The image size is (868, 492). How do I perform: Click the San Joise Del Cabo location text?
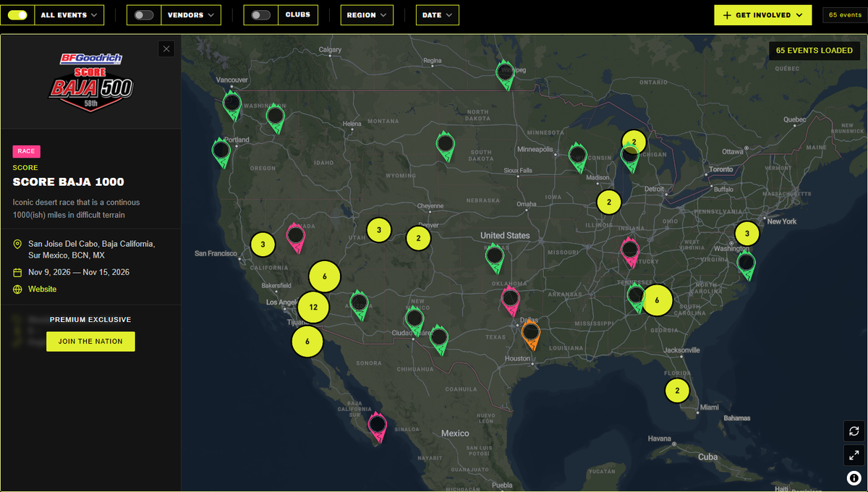(x=91, y=250)
